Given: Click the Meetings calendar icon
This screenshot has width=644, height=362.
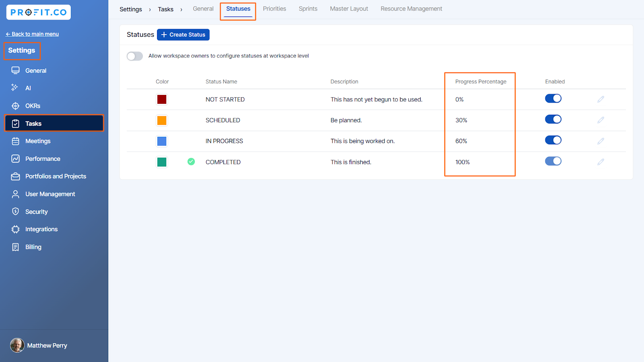Looking at the screenshot, I should (15, 141).
